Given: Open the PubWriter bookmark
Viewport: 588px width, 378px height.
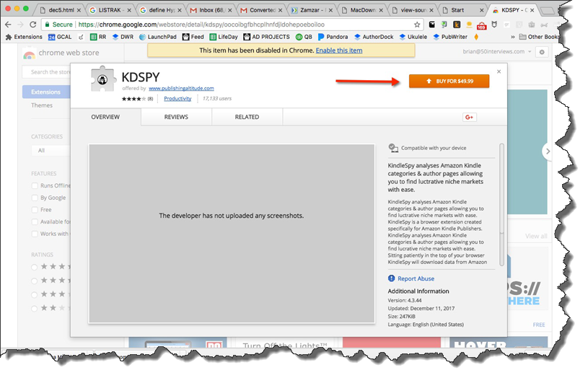Looking at the screenshot, I should point(450,37).
